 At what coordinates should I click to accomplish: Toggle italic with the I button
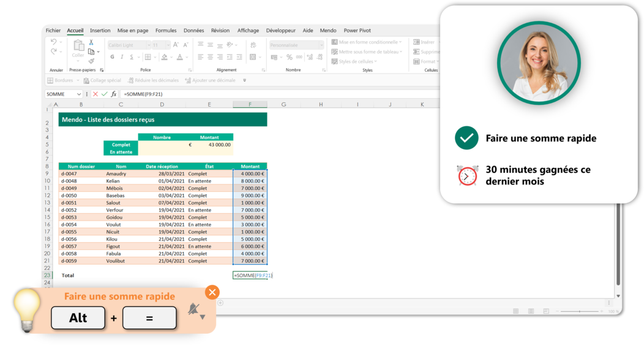pos(122,57)
